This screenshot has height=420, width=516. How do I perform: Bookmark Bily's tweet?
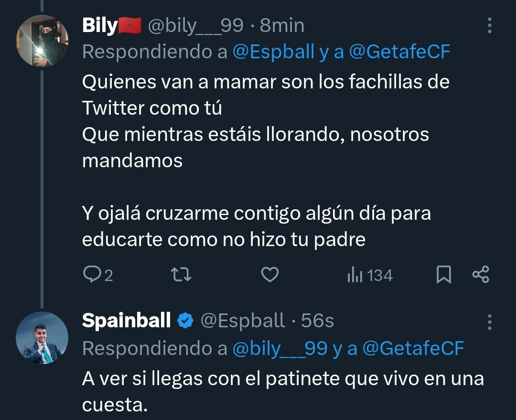pos(444,275)
